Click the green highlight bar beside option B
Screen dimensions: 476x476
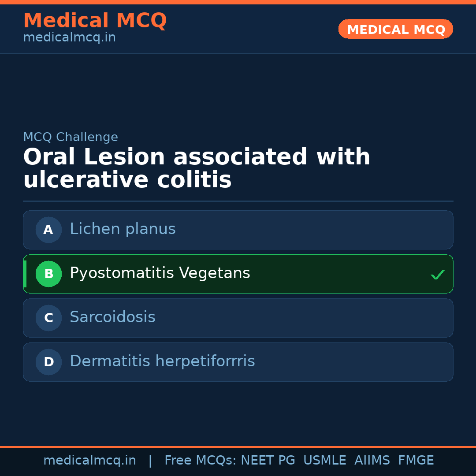[25, 274]
